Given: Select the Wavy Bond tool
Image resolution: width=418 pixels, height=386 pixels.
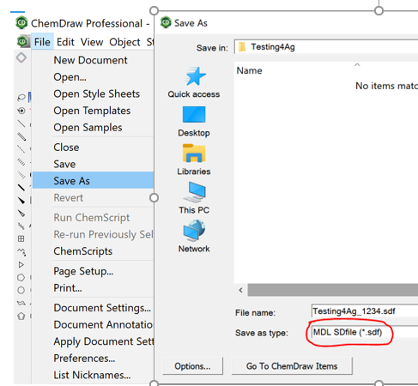Looking at the screenshot, I should pos(21,226).
